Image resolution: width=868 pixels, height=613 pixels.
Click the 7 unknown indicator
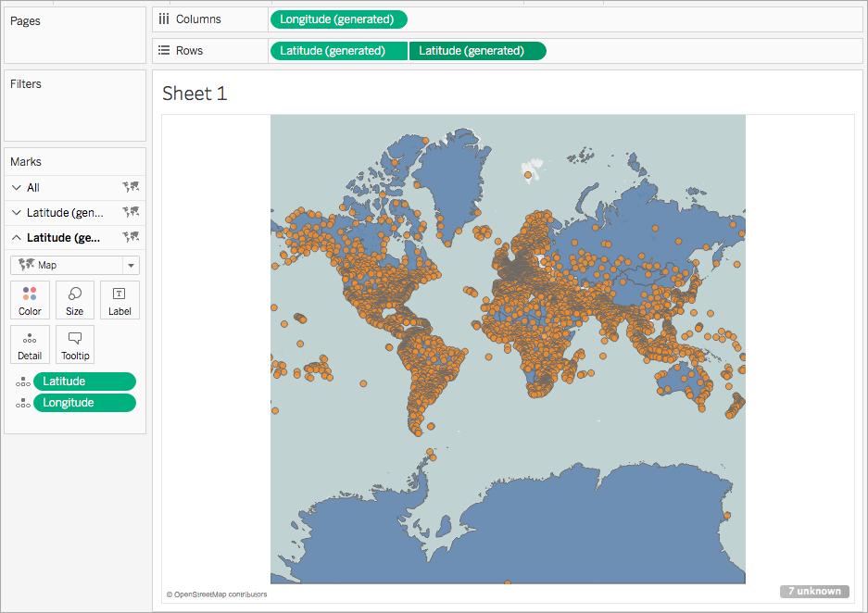point(814,591)
